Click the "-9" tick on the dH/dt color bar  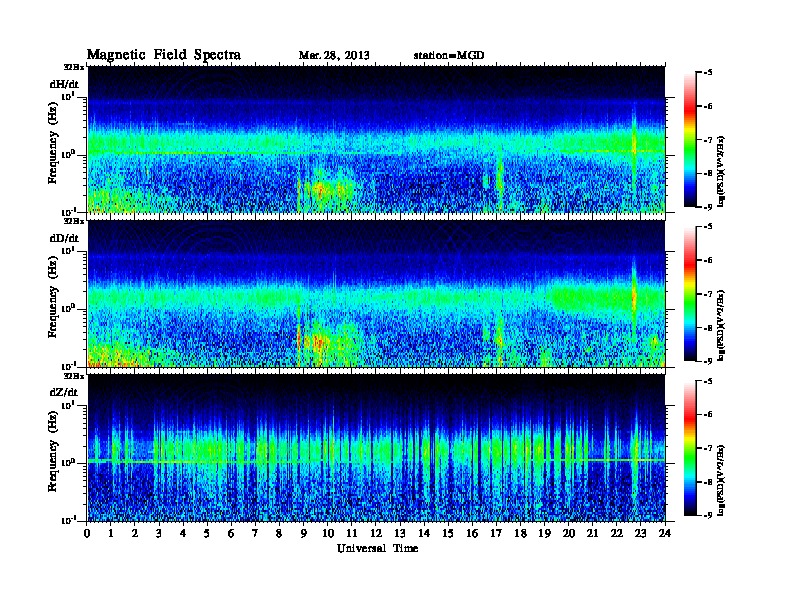[x=708, y=207]
